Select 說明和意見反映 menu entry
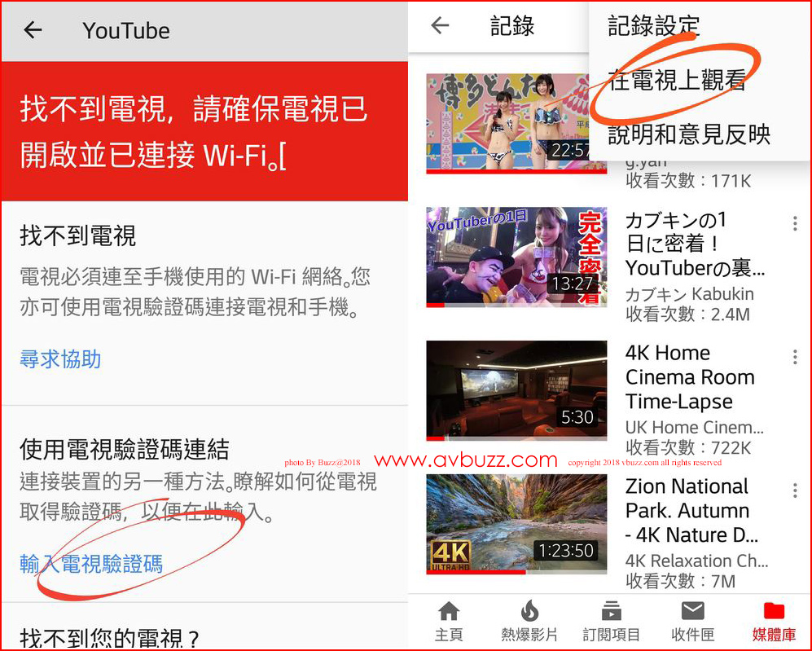The width and height of the screenshot is (812, 651). coord(689,134)
